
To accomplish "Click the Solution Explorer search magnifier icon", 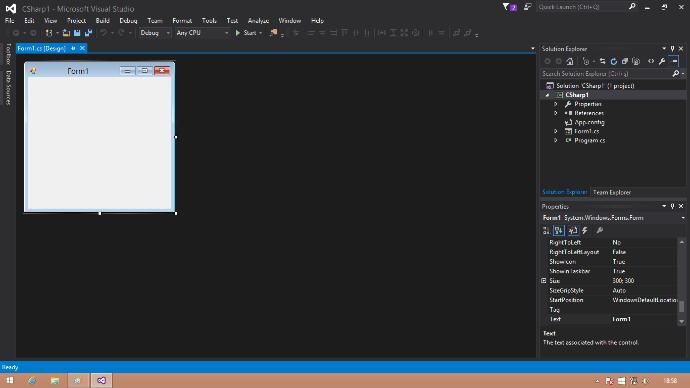I will point(675,73).
